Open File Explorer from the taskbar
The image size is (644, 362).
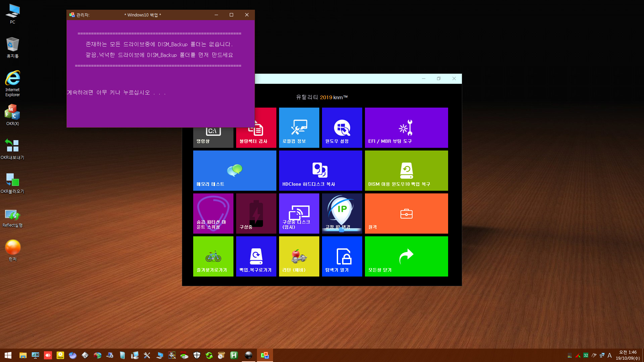23,355
